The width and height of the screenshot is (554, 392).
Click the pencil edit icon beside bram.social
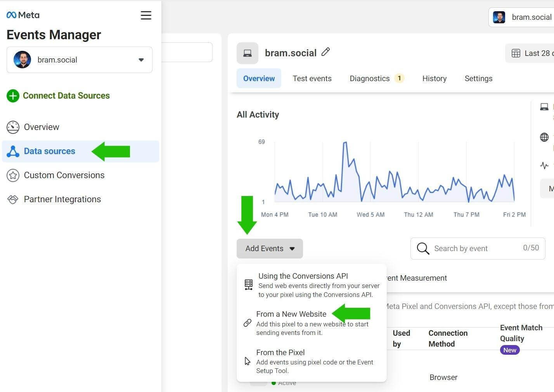point(326,52)
